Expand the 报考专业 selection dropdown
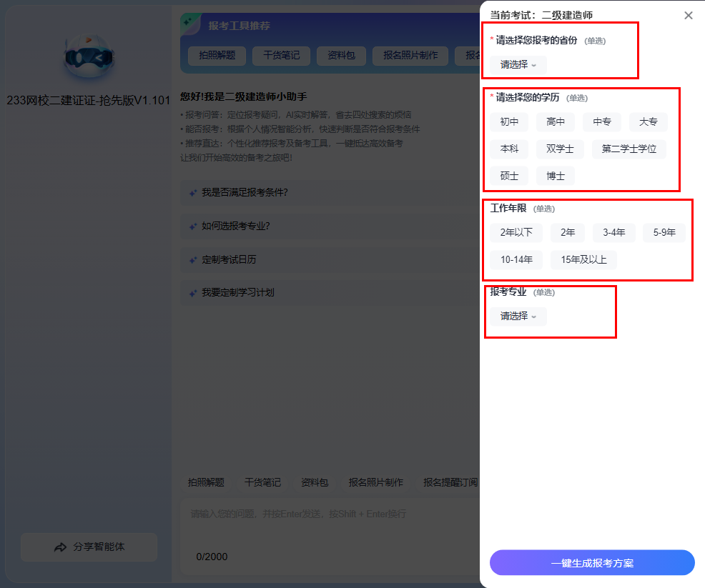 [x=518, y=316]
